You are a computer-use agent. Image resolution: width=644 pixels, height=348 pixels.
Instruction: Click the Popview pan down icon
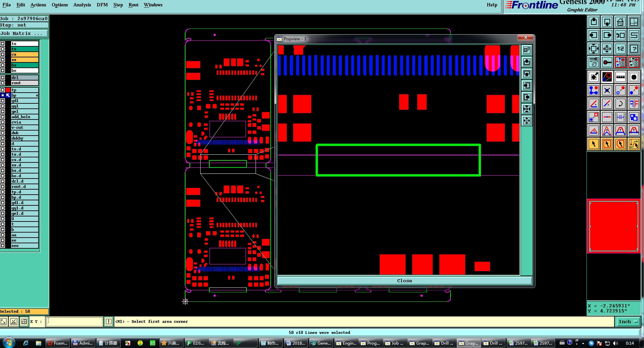click(527, 74)
